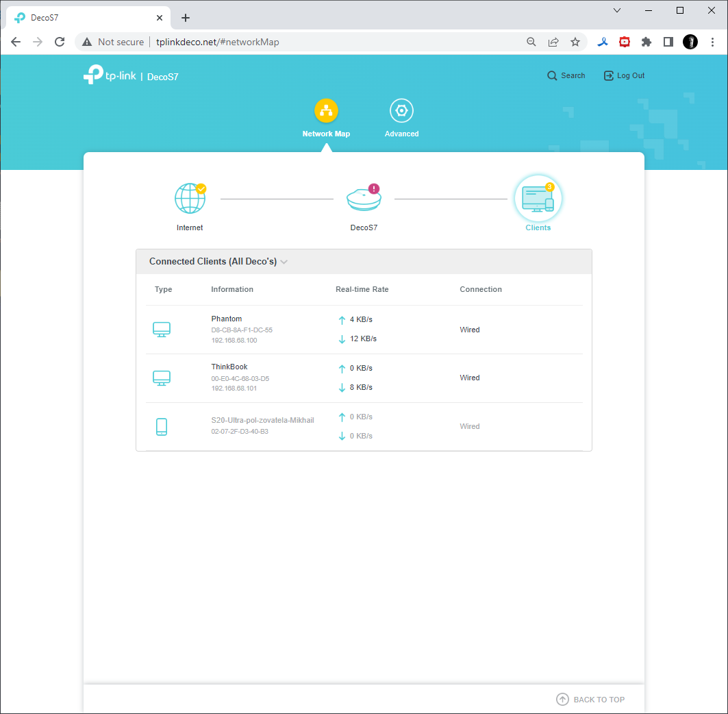Bookmark this page with the star icon
This screenshot has height=714, width=728.
(575, 42)
